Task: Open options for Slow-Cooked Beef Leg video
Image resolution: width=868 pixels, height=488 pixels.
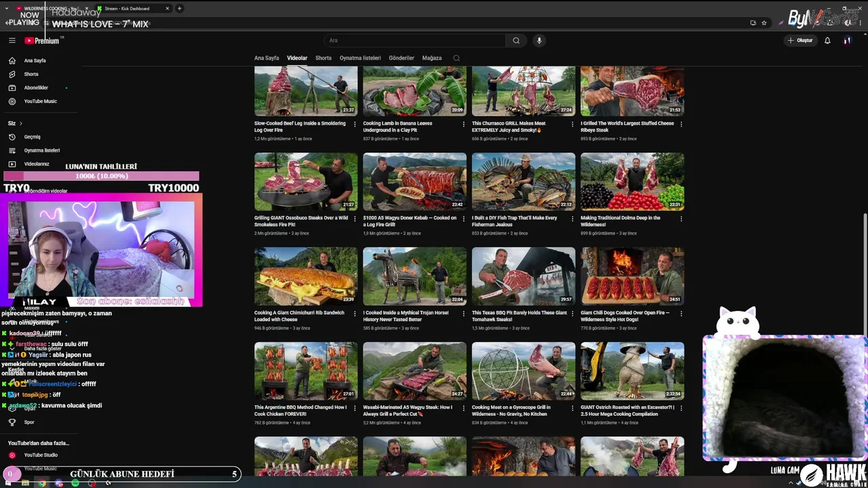Action: (355, 124)
